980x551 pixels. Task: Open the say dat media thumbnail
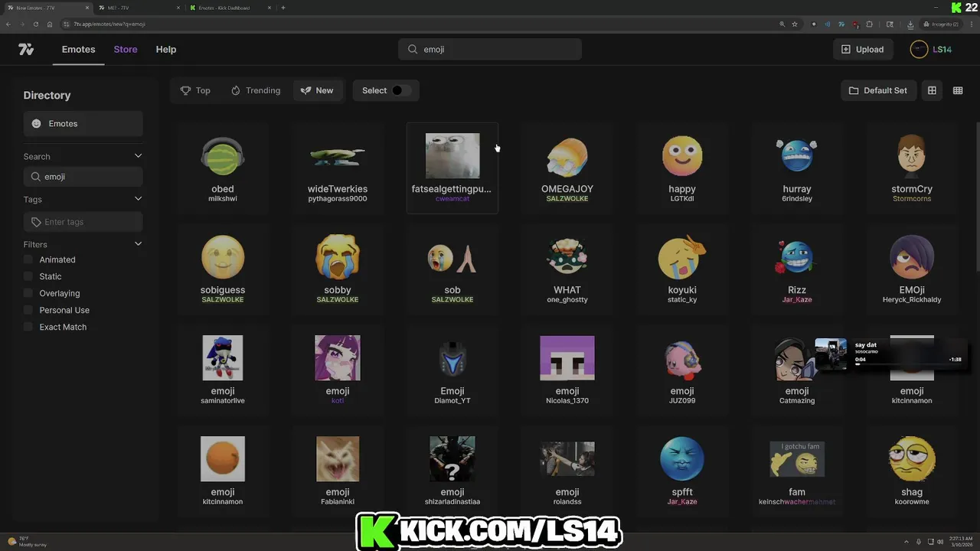pyautogui.click(x=831, y=354)
